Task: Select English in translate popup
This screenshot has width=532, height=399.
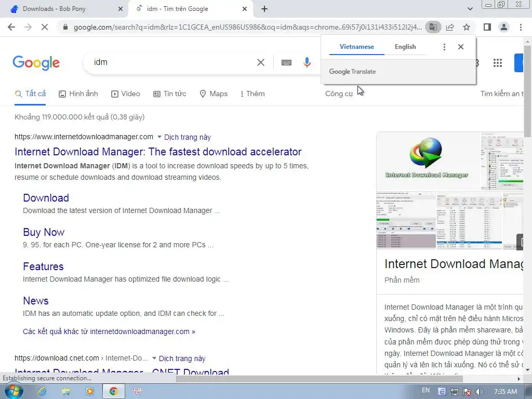Action: (405, 47)
